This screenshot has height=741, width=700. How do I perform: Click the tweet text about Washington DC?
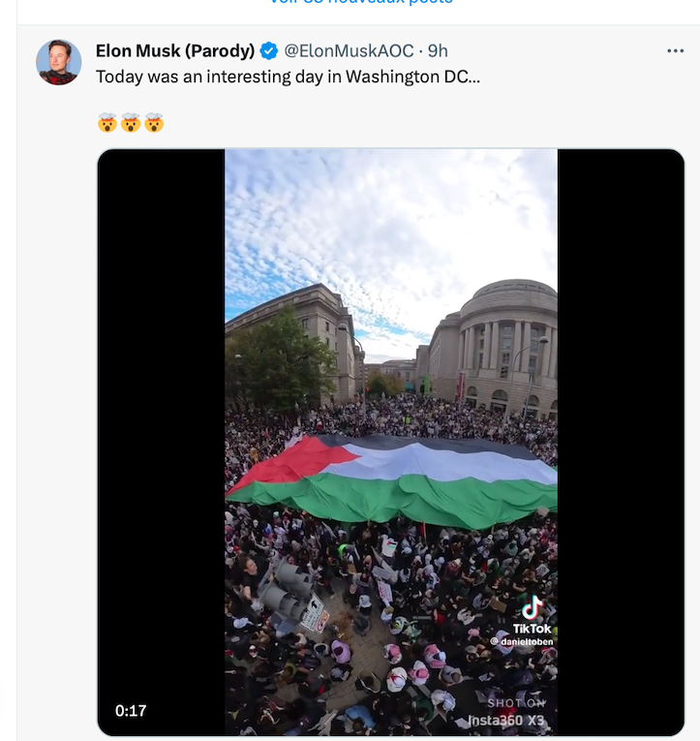coord(288,77)
